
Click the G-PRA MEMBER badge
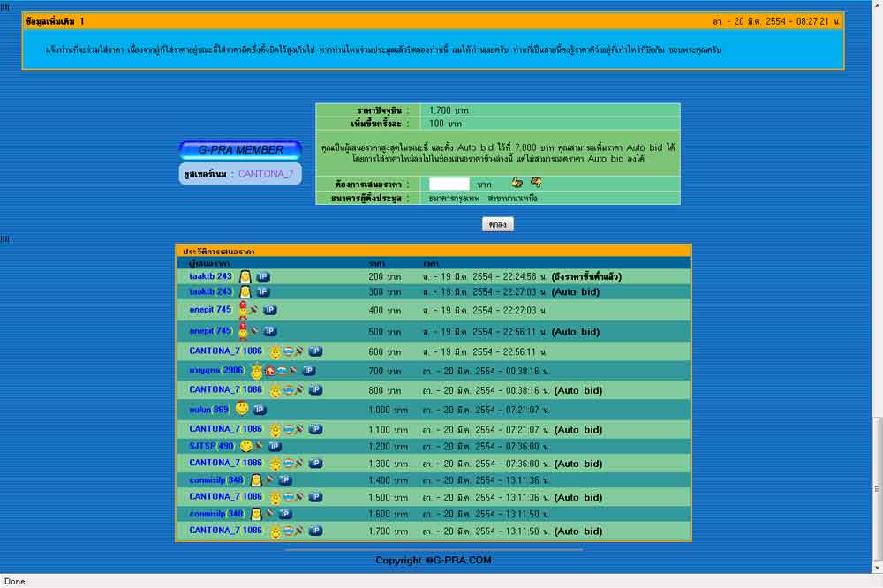click(x=240, y=150)
